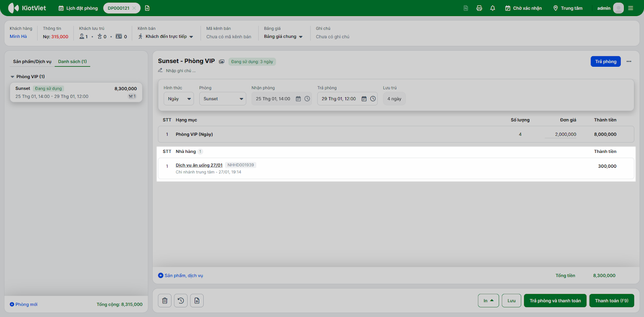Click the Thanh toán (F9) button
644x317 pixels.
coord(612,301)
